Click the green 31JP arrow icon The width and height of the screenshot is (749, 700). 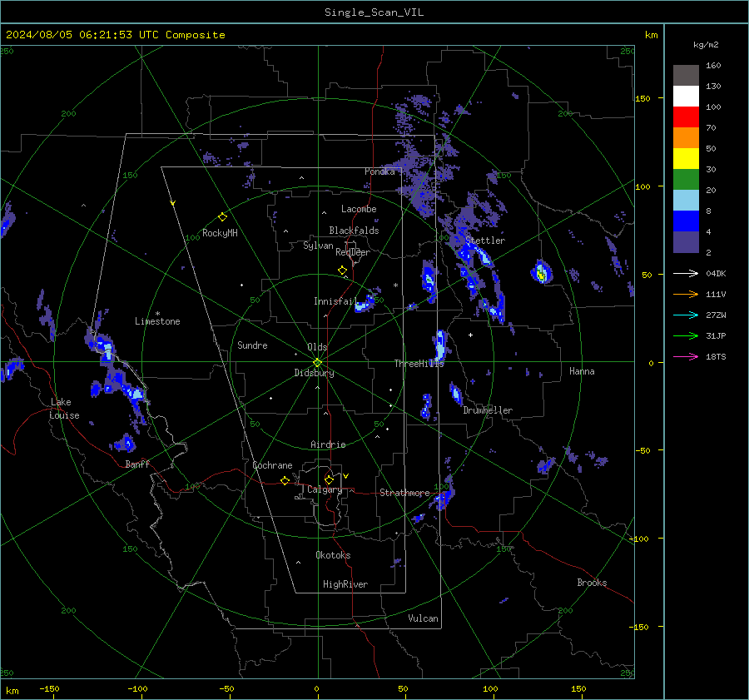[x=686, y=336]
